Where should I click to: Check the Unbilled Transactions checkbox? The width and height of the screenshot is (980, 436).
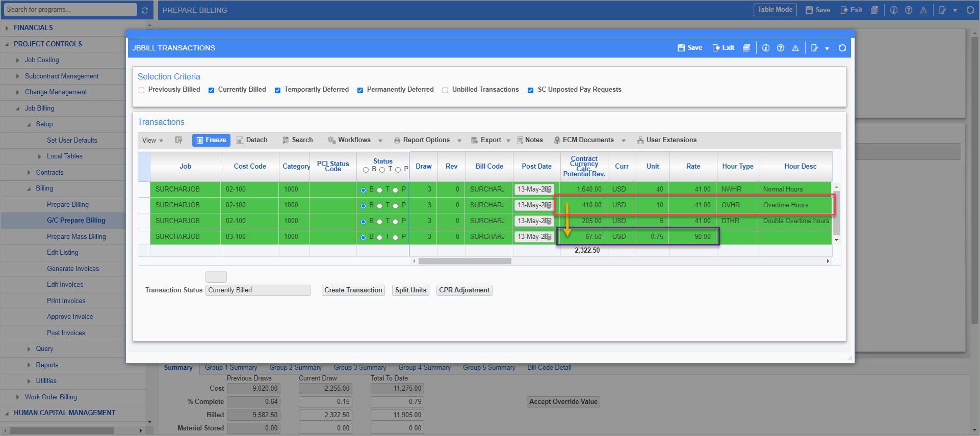(x=445, y=90)
